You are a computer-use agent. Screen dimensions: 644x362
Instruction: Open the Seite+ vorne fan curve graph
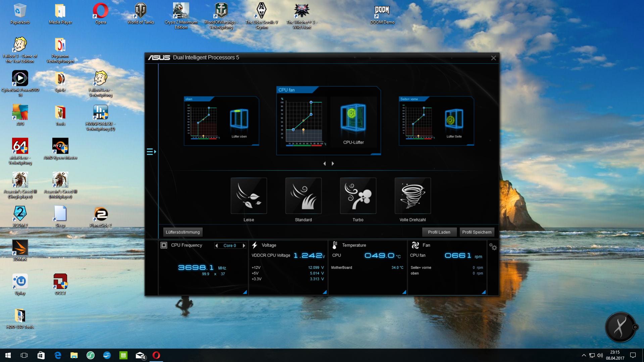[x=418, y=121]
